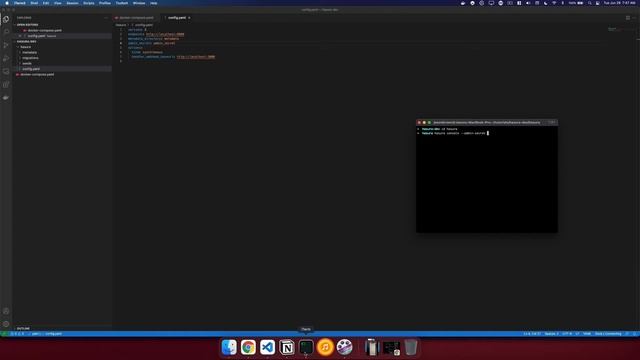The height and width of the screenshot is (360, 640).
Task: Change encoding via UTF-8 status item
Action: pyautogui.click(x=567, y=334)
